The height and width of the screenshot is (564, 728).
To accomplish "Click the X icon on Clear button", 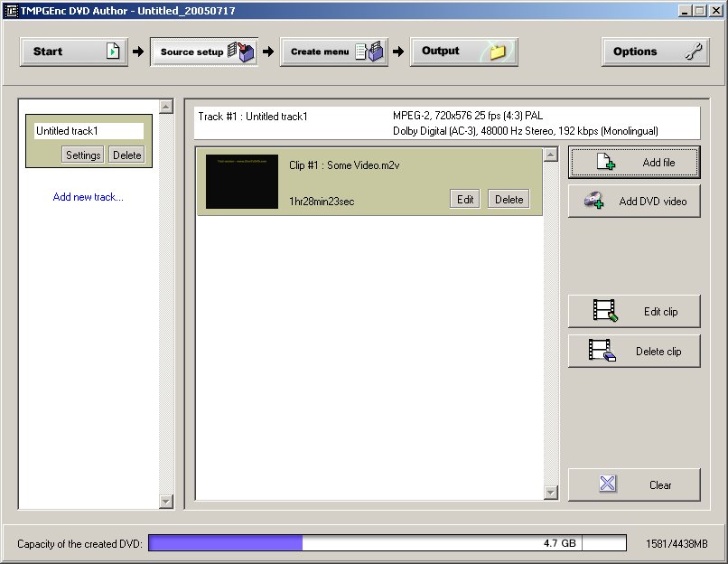I will 607,484.
